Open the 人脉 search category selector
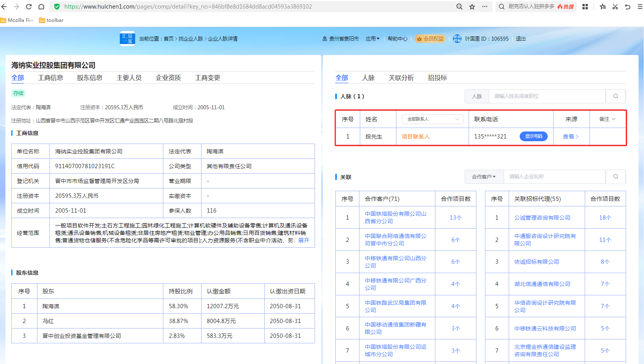 pos(477,96)
